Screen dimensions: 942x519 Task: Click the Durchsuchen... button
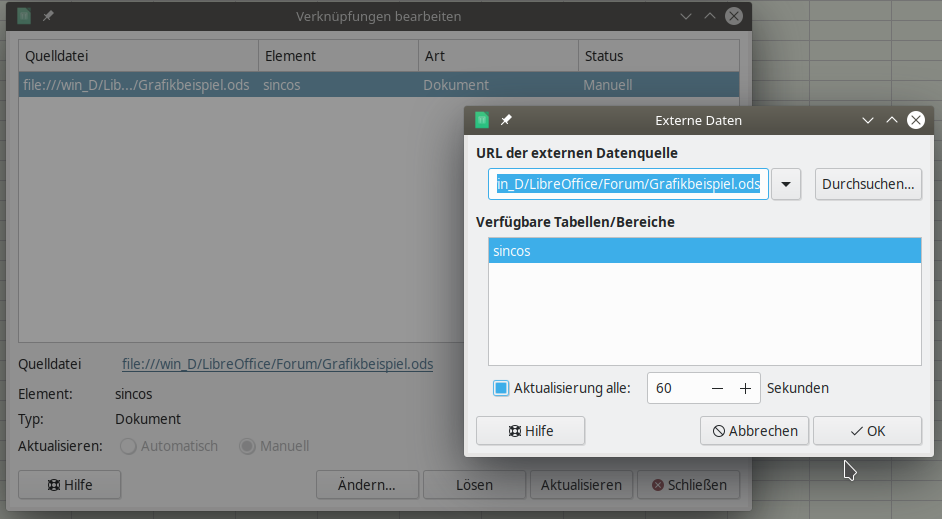point(868,184)
